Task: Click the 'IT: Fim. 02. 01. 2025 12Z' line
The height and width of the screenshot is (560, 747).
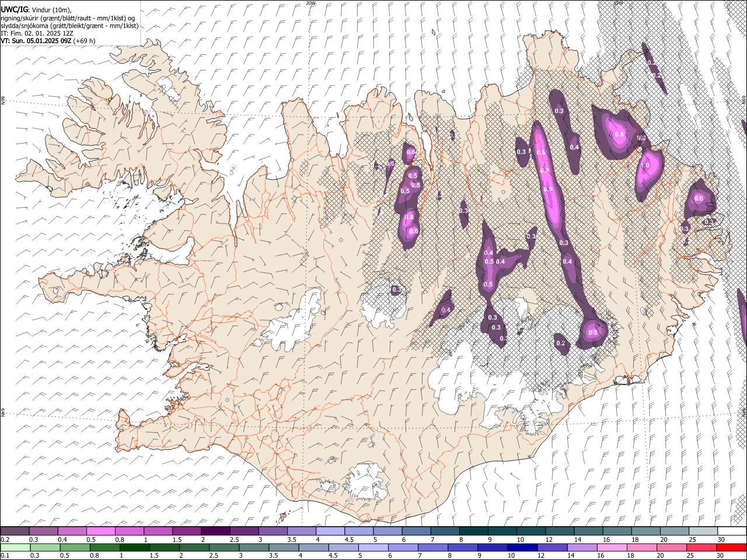Action: pos(37,33)
